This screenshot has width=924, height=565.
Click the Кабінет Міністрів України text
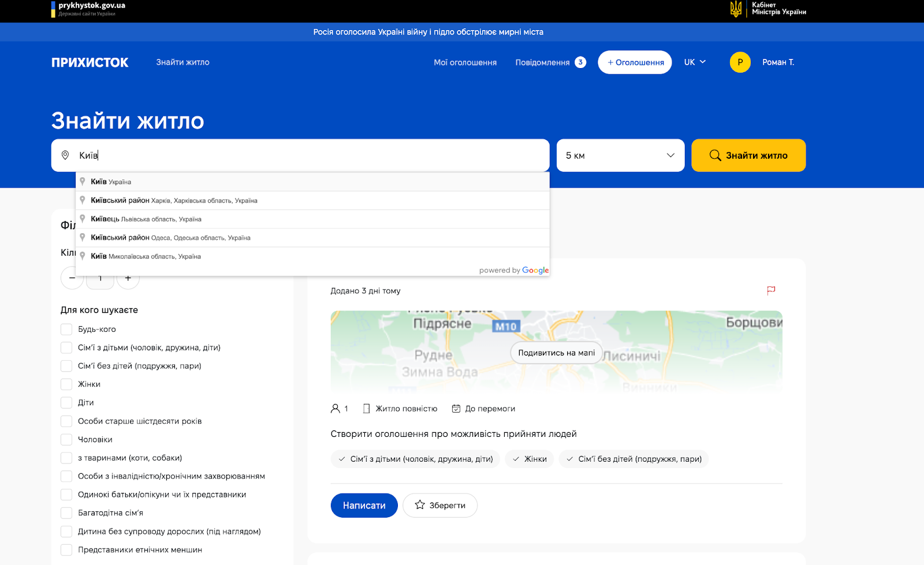pyautogui.click(x=778, y=9)
